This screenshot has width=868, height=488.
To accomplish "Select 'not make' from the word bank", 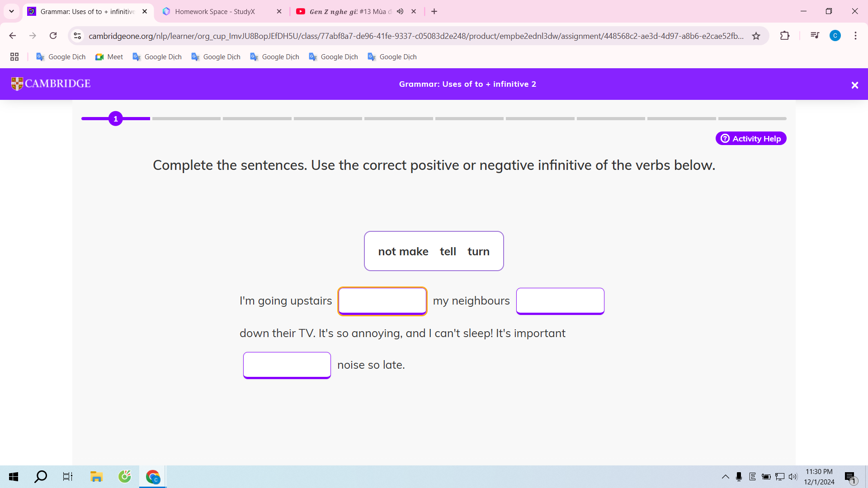I will point(403,251).
